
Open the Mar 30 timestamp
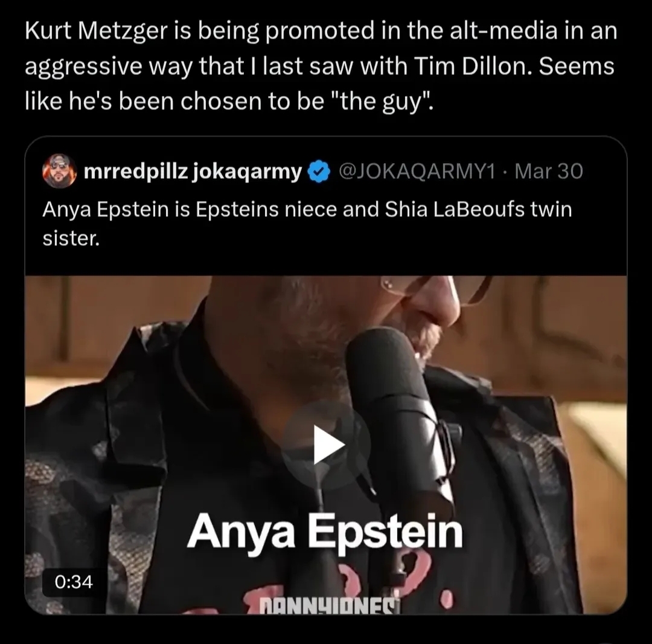coord(548,172)
